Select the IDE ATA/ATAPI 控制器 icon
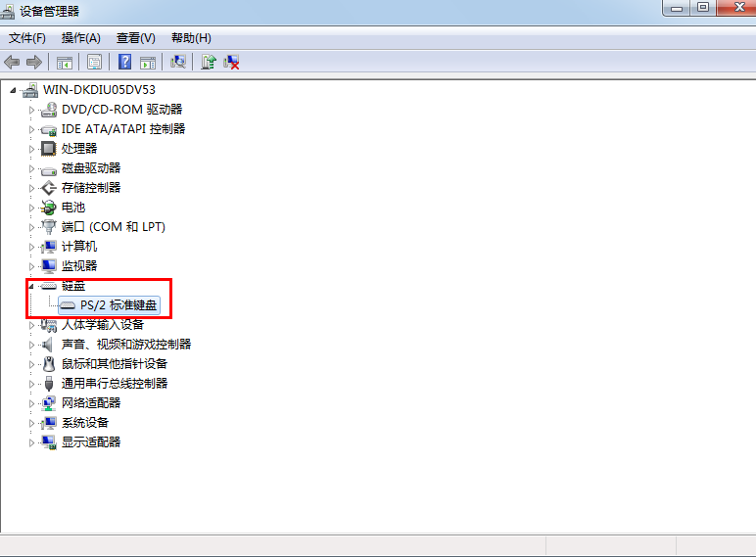The image size is (756, 557). point(49,129)
